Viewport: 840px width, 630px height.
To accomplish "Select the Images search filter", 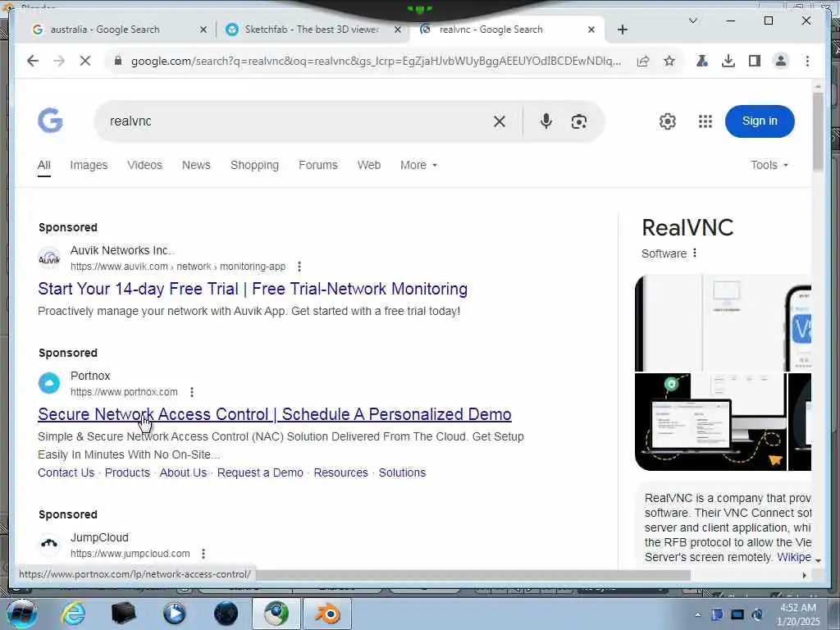I will tap(89, 165).
